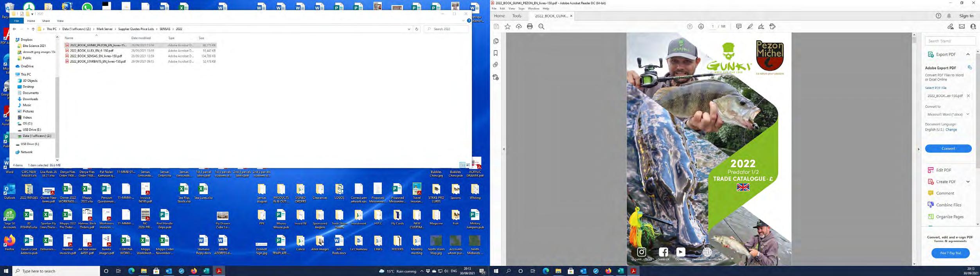
Task: Click the Save file icon in Acrobat
Action: coord(496,27)
